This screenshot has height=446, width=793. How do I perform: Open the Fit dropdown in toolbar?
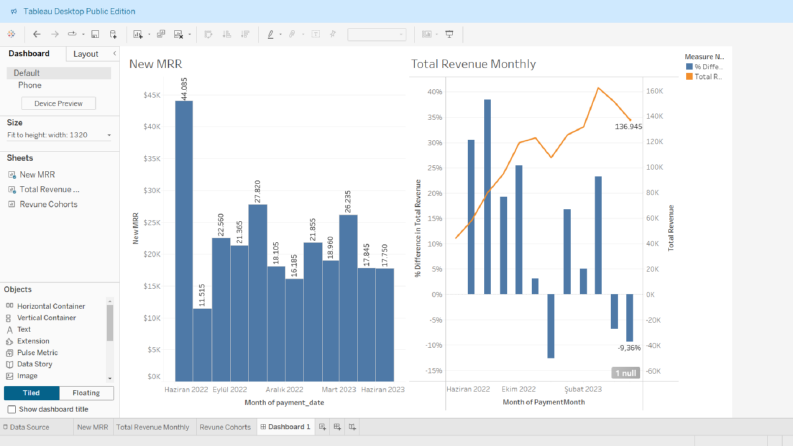[x=377, y=34]
